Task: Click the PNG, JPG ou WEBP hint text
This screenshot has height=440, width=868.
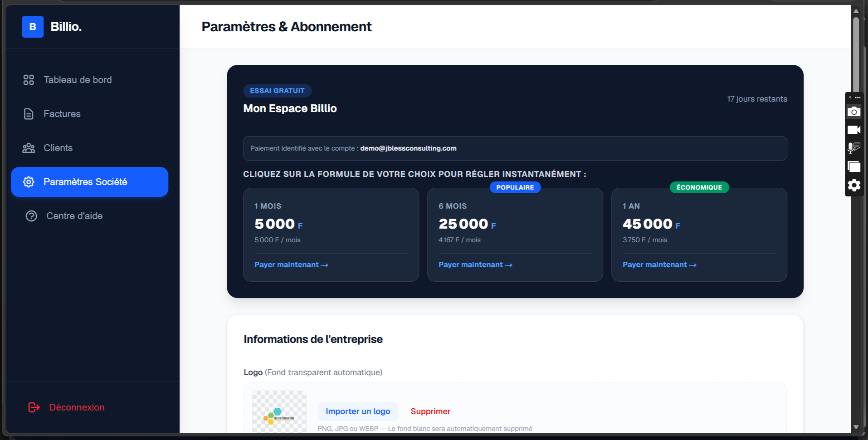Action: coord(425,429)
